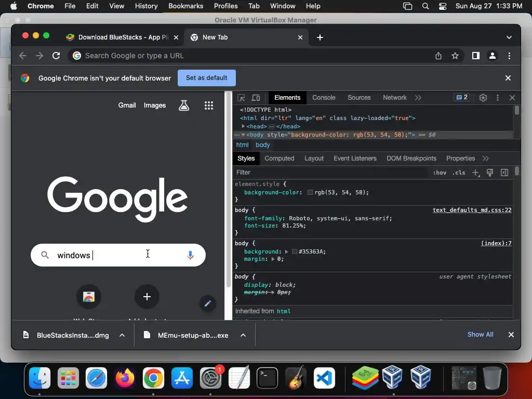Viewport: 532px width, 399px height.
Task: Open the History menu in menu bar
Action: (x=146, y=6)
